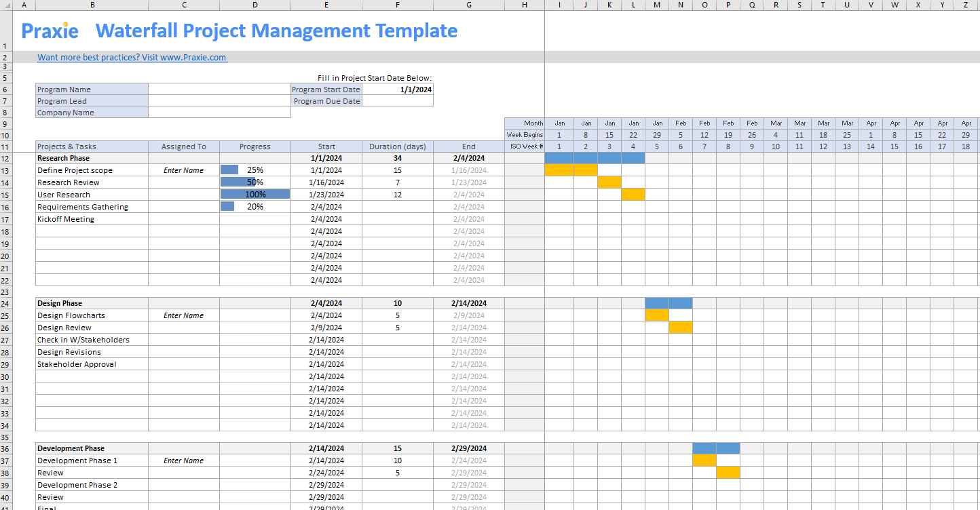Click the Requirements Gathering task cell
Image resolution: width=980 pixels, height=510 pixels.
tap(92, 207)
